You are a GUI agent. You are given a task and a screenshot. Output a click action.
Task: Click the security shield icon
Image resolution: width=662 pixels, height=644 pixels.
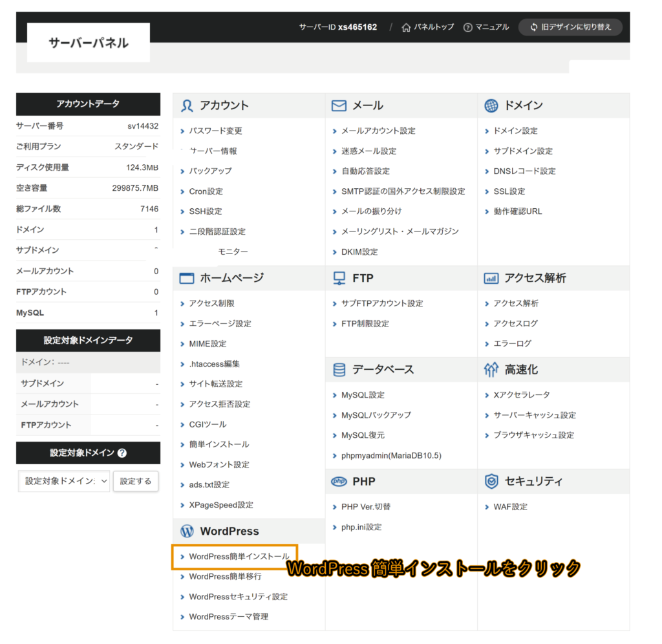491,482
